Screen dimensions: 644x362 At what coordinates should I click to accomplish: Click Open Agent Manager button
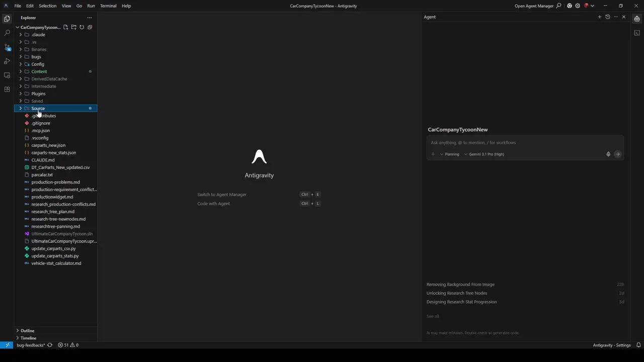point(534,6)
